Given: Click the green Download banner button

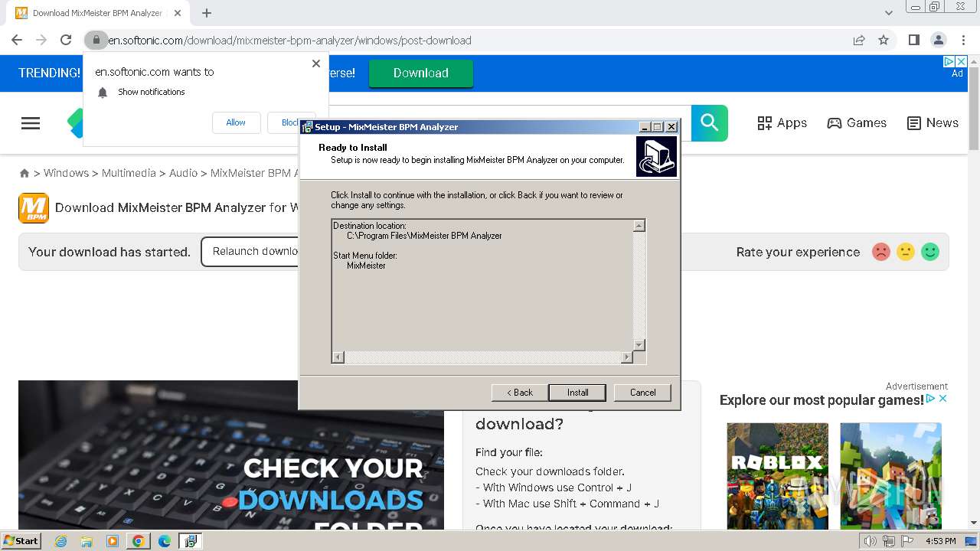Looking at the screenshot, I should [421, 73].
